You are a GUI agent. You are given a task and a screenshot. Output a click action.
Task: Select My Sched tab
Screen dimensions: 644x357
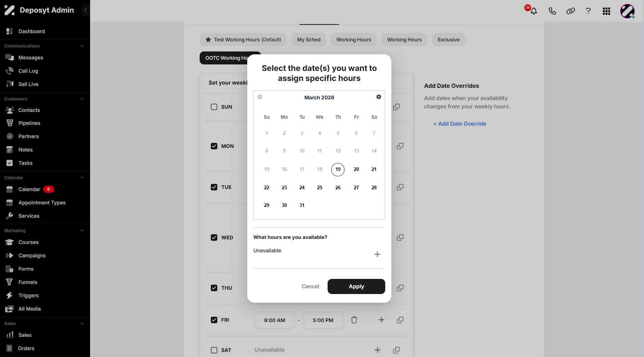point(309,40)
